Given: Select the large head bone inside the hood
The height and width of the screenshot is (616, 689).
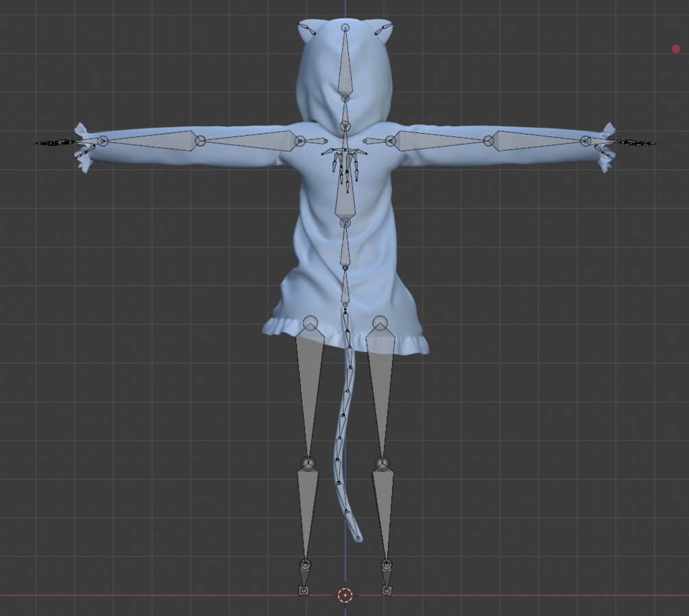Looking at the screenshot, I should pyautogui.click(x=346, y=62).
